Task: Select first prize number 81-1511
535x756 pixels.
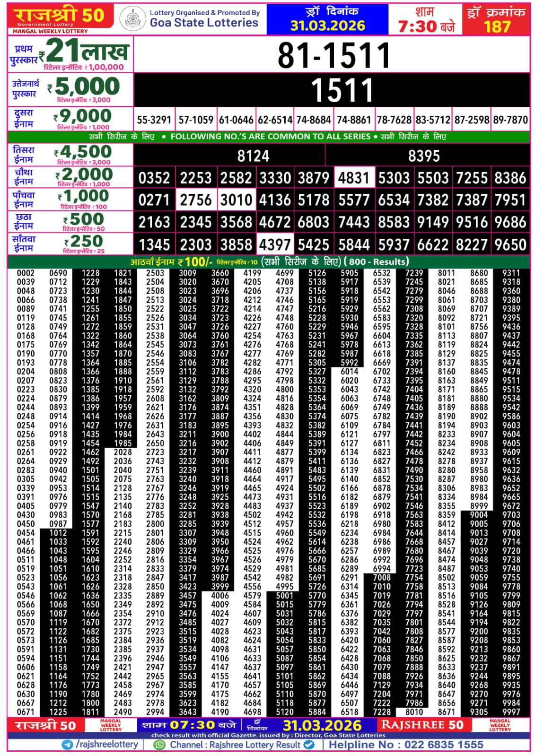Action: pos(333,55)
